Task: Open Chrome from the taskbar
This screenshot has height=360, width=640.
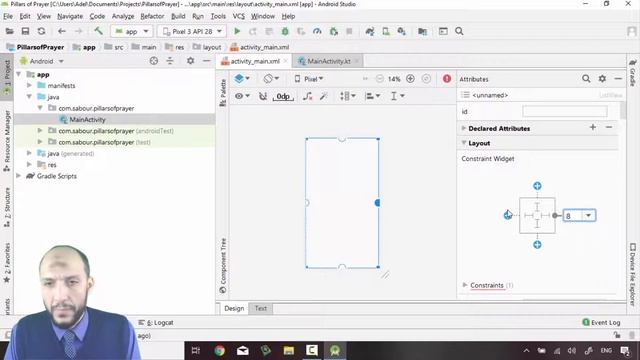Action: [x=220, y=351]
